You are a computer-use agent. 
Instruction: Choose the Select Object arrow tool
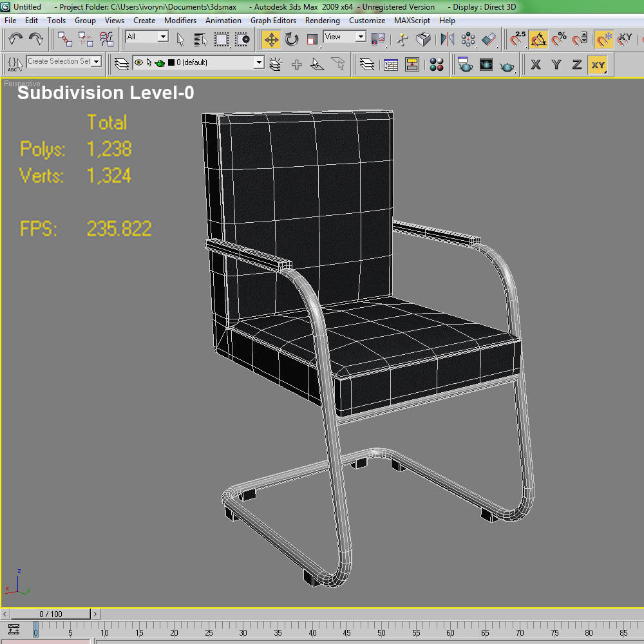[x=180, y=39]
